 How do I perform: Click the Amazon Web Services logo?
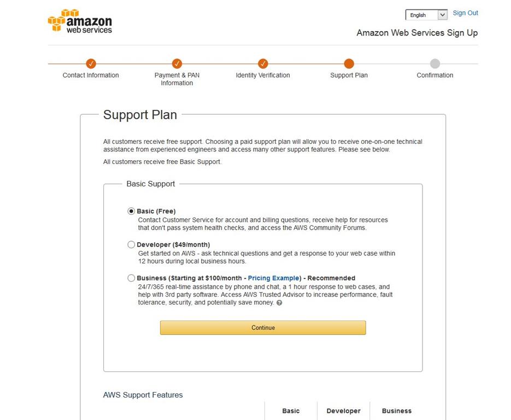coord(80,21)
